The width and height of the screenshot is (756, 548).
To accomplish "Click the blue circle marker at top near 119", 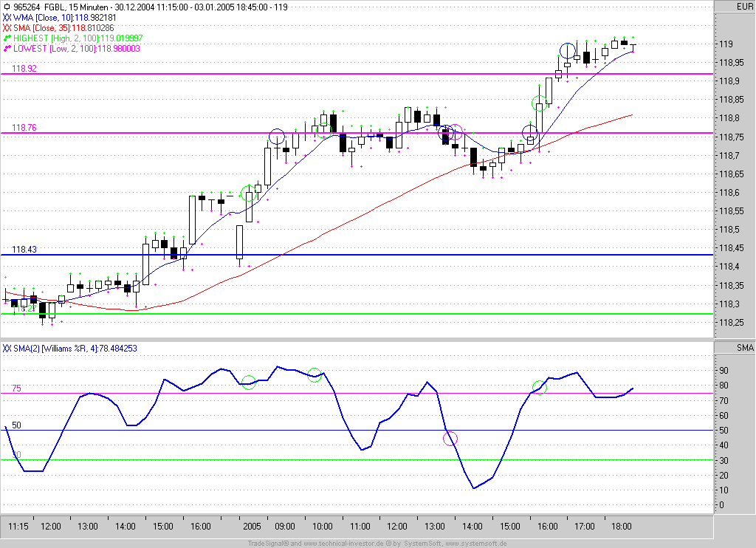I will [568, 51].
